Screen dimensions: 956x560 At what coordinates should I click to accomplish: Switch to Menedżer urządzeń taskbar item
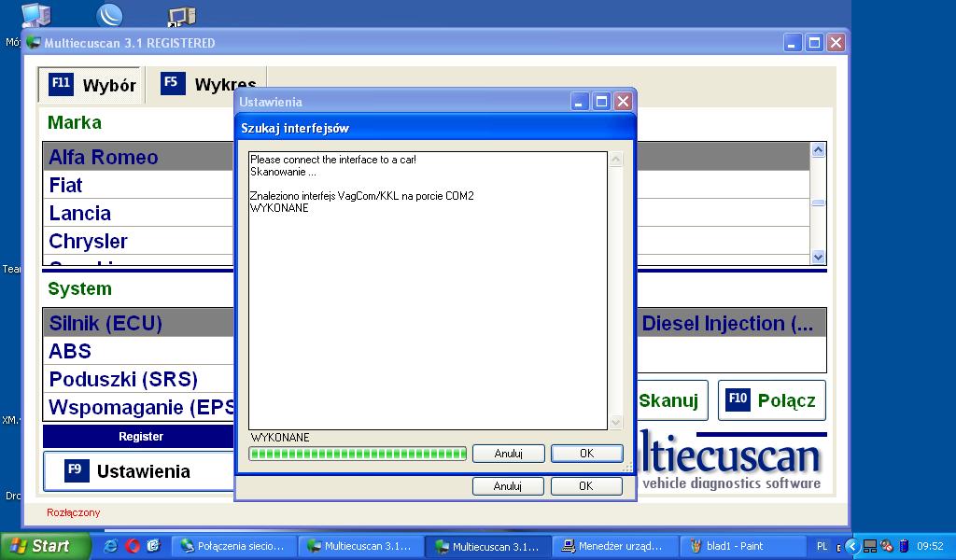[x=616, y=546]
